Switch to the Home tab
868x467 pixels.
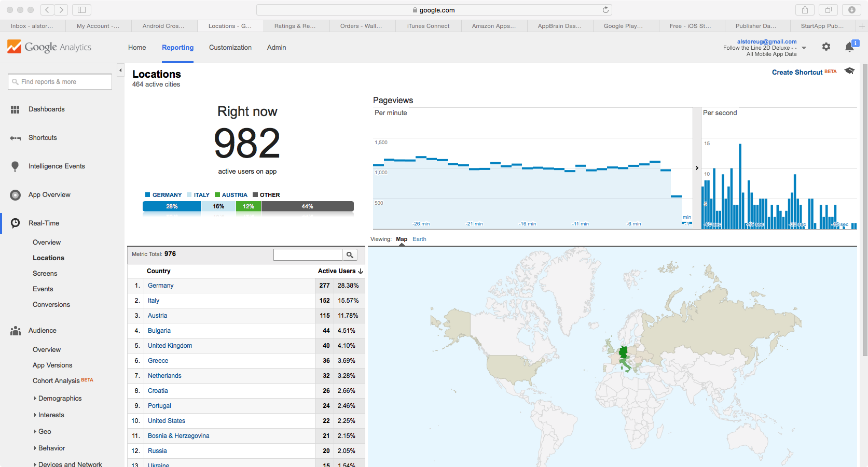(137, 47)
